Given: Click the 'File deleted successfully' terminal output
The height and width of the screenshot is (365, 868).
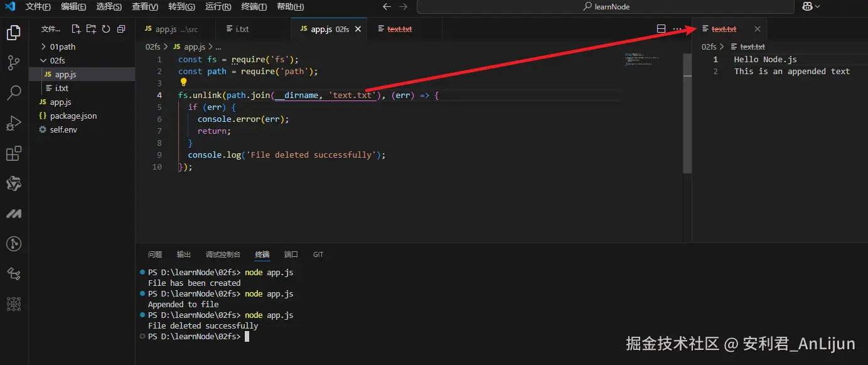Looking at the screenshot, I should click(203, 326).
